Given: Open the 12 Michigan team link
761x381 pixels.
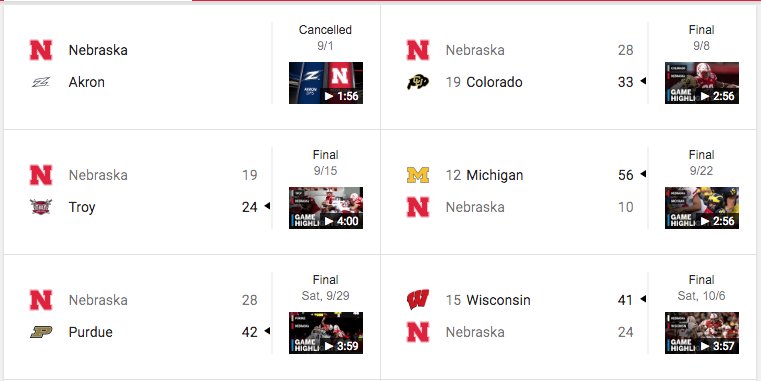Looking at the screenshot, I should click(x=484, y=175).
